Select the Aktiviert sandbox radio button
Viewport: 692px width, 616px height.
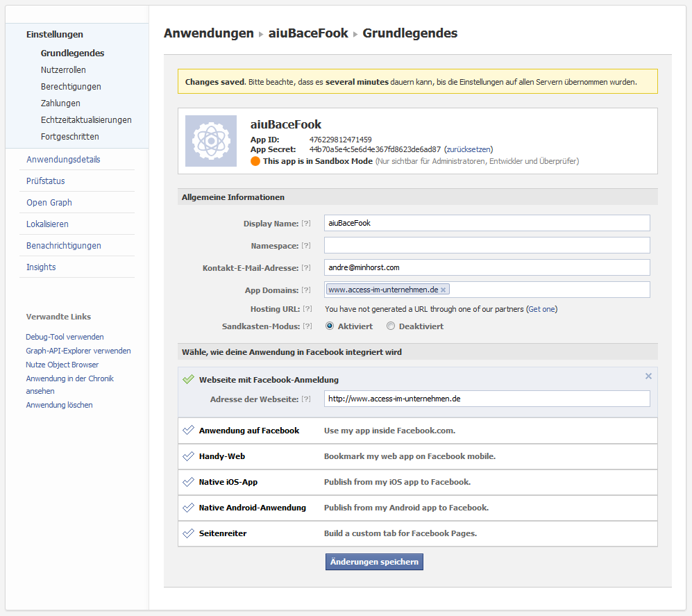click(x=330, y=326)
